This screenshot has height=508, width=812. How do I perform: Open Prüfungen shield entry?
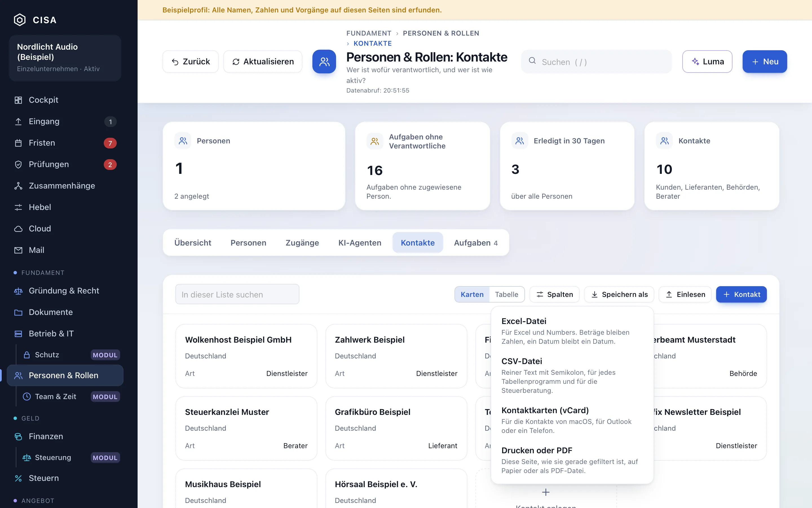pos(65,164)
